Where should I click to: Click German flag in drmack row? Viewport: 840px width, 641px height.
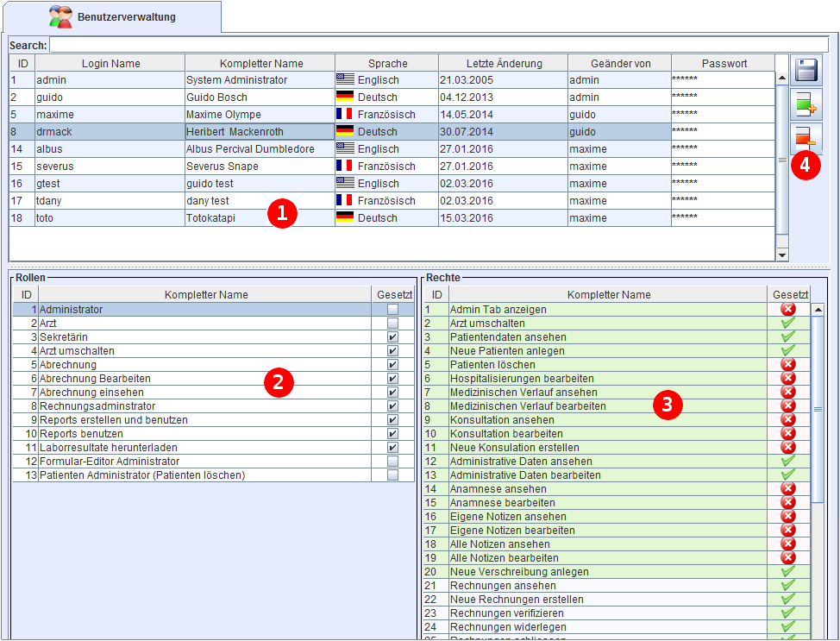click(345, 132)
